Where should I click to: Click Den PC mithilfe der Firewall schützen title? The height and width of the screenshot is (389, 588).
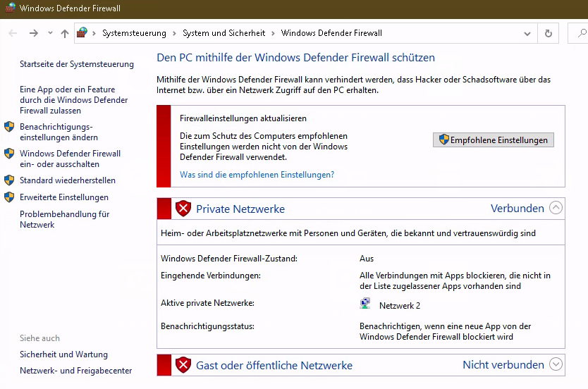295,57
